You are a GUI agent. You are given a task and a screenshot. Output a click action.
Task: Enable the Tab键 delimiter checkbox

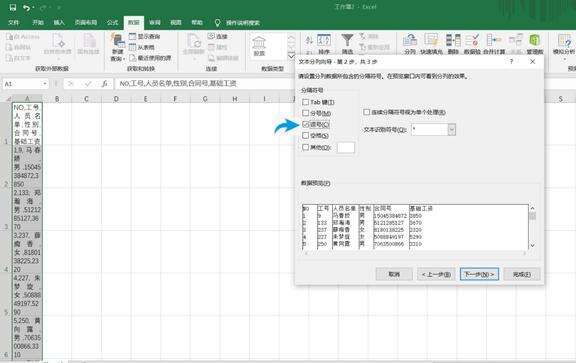pos(305,102)
